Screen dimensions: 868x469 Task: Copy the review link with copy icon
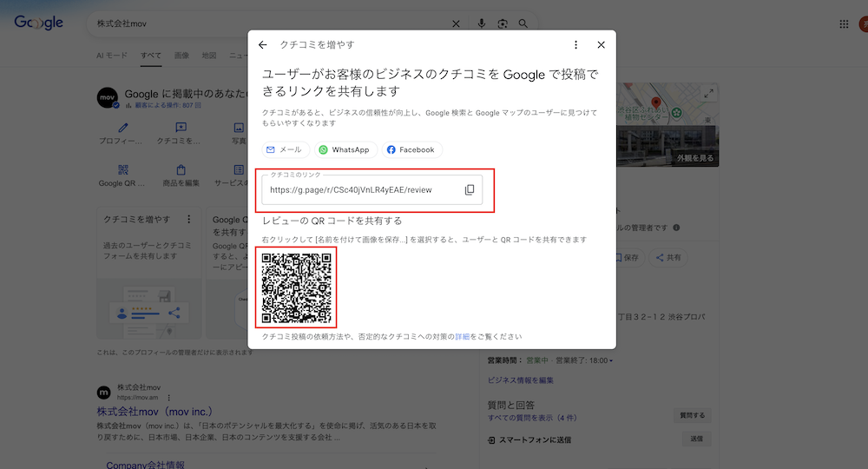470,189
